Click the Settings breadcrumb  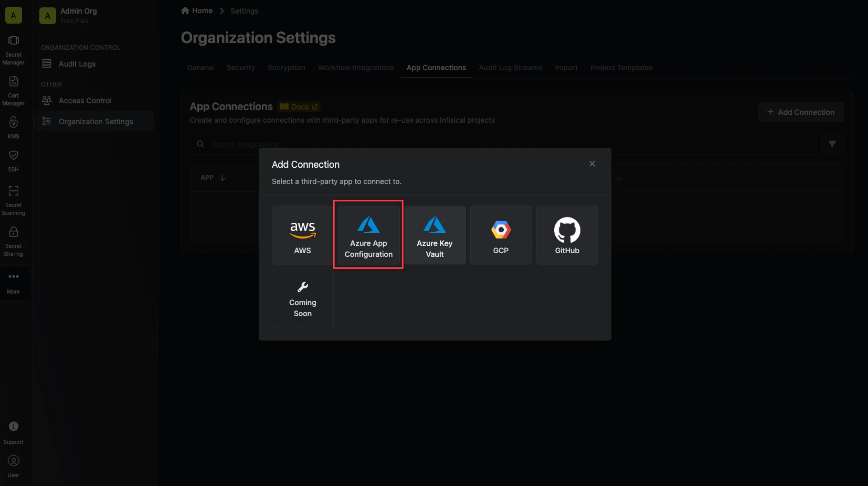244,11
